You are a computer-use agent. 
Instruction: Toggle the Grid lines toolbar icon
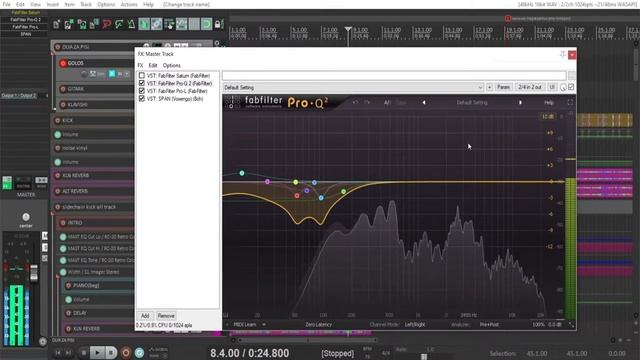pyautogui.click(x=194, y=24)
